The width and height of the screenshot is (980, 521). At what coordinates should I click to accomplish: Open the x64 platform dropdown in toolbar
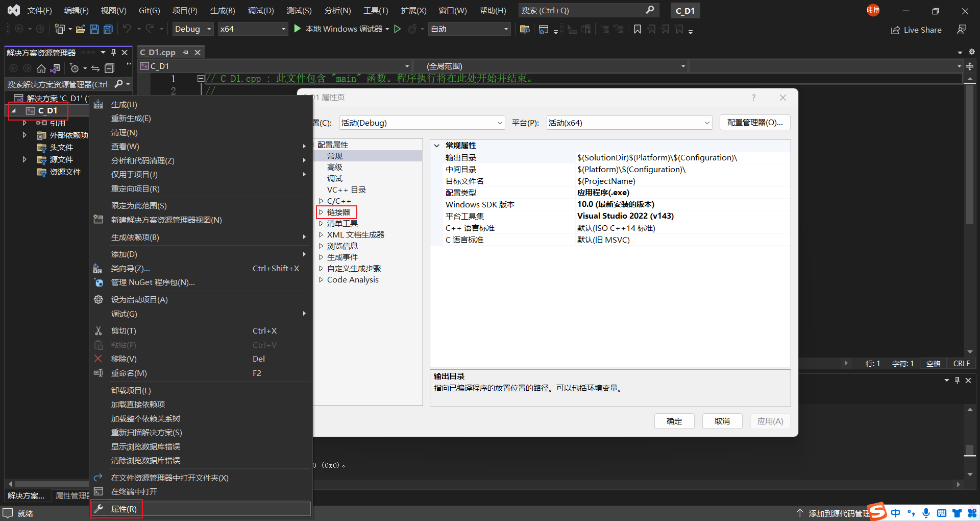click(x=253, y=29)
